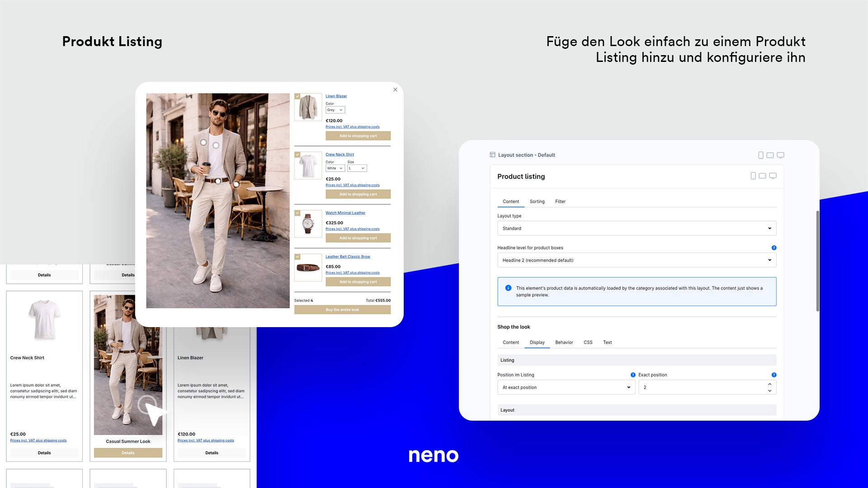Click info icon in blue notice box
Screen dimensions: 868x488
508,288
